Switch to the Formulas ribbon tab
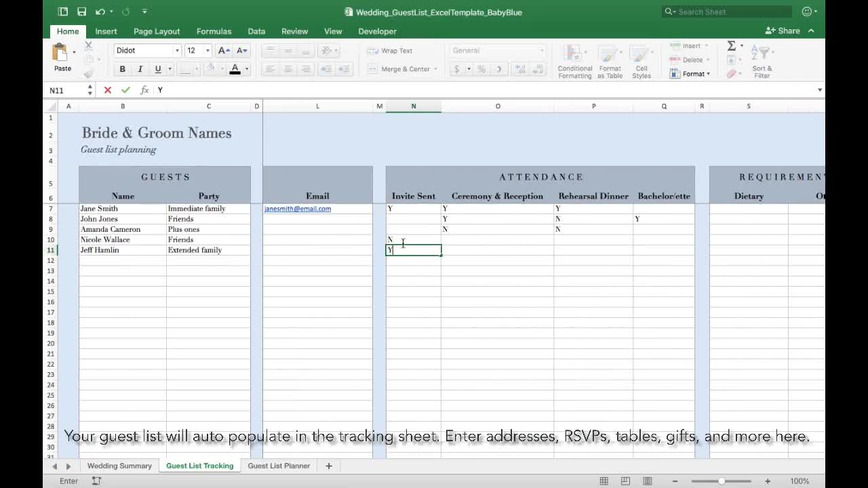This screenshot has height=488, width=868. (x=214, y=31)
